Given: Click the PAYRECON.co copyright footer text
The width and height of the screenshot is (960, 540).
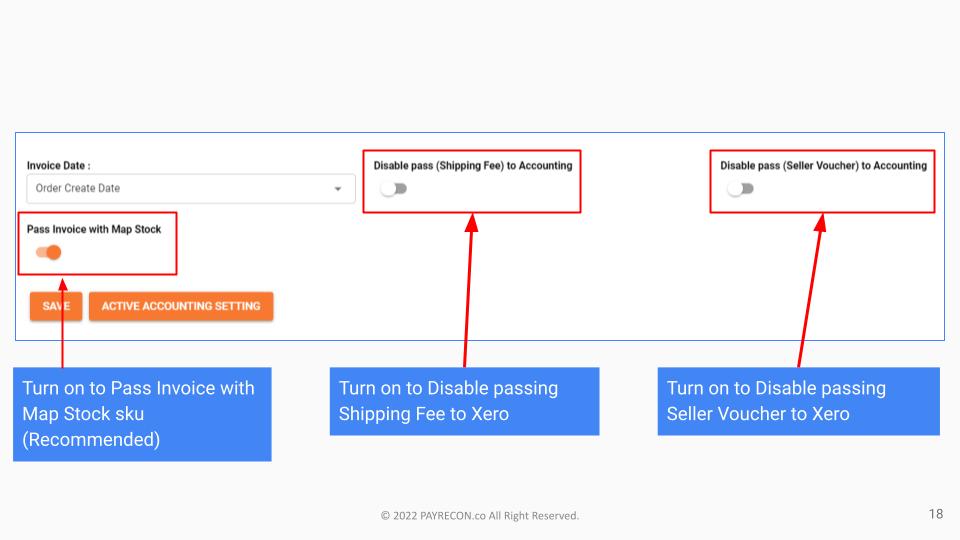Looking at the screenshot, I should coord(479,516).
